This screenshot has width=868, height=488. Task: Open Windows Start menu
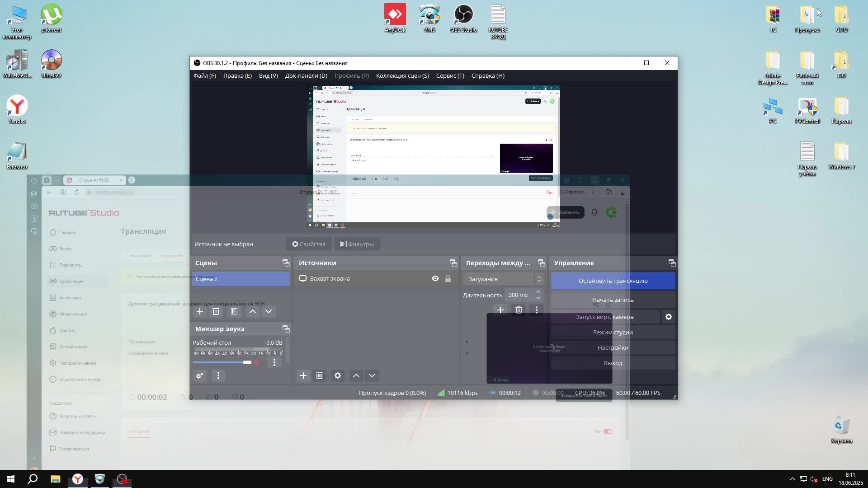tap(11, 479)
